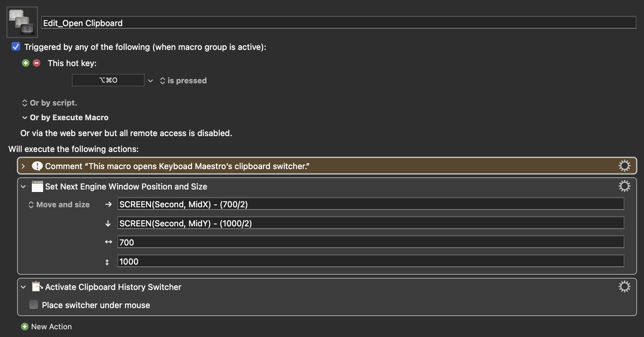Open the 'is pressed' popup menu
Viewport: 644px width, 337px height.
pyautogui.click(x=184, y=81)
